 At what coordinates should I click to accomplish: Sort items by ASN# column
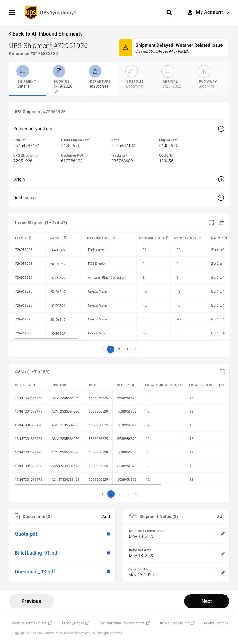click(65, 238)
